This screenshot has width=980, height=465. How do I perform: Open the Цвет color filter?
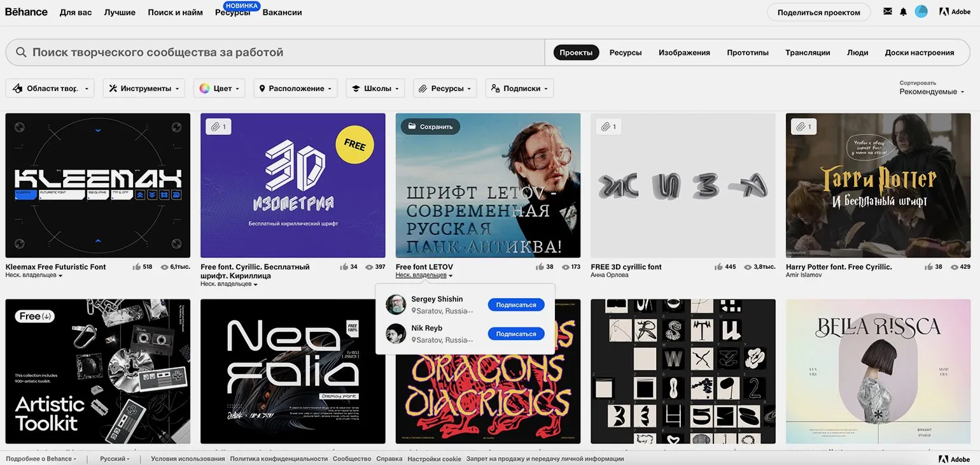pyautogui.click(x=219, y=89)
